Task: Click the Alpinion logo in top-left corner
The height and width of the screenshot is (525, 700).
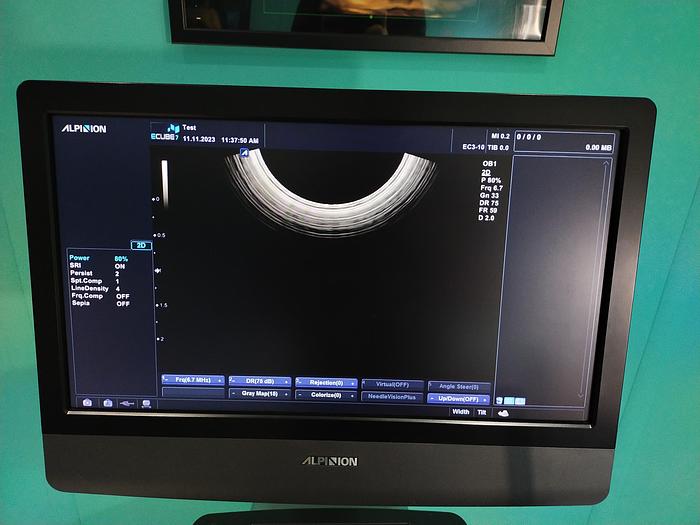Action: tap(84, 129)
